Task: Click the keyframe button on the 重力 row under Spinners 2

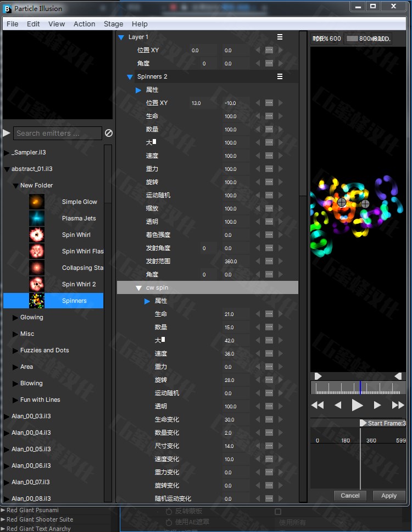Action: click(269, 169)
